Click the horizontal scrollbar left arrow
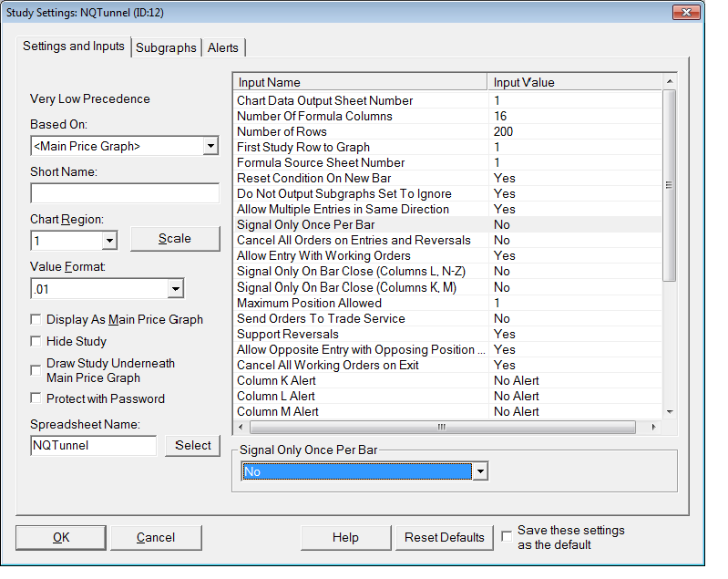Viewport: 728px width, 579px height. [x=241, y=427]
